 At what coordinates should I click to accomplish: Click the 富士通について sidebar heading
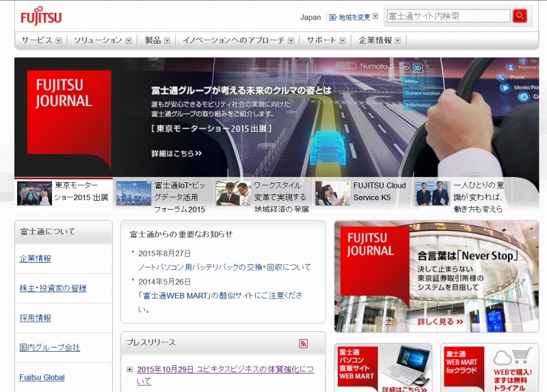coord(48,232)
